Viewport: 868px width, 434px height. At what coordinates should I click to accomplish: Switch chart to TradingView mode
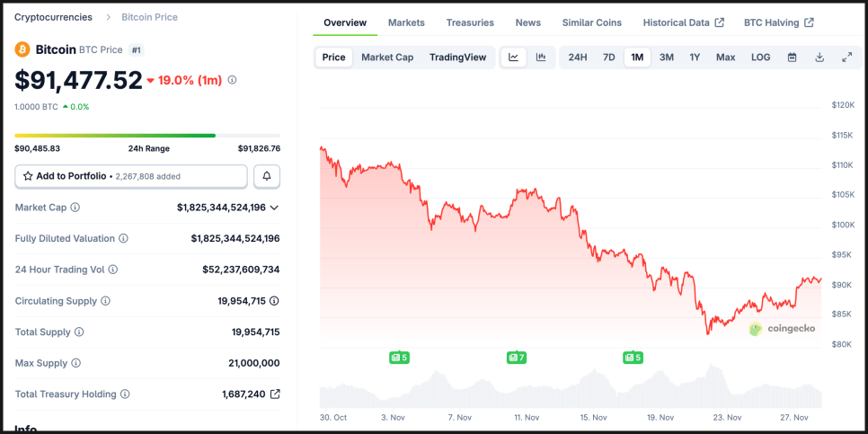click(457, 58)
